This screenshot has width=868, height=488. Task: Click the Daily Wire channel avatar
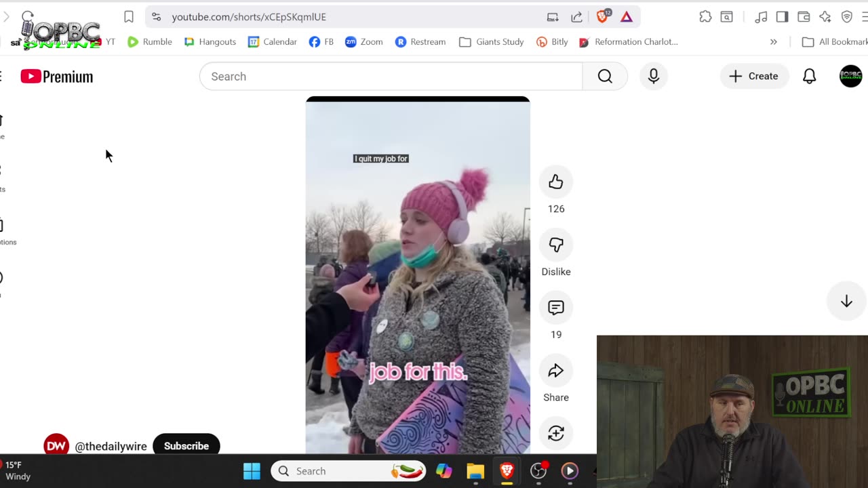click(56, 445)
